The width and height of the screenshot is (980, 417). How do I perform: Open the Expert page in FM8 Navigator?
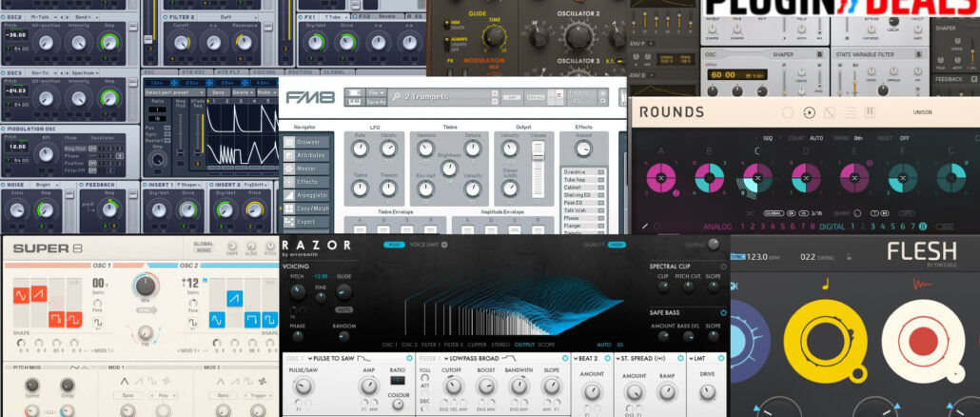tap(306, 221)
